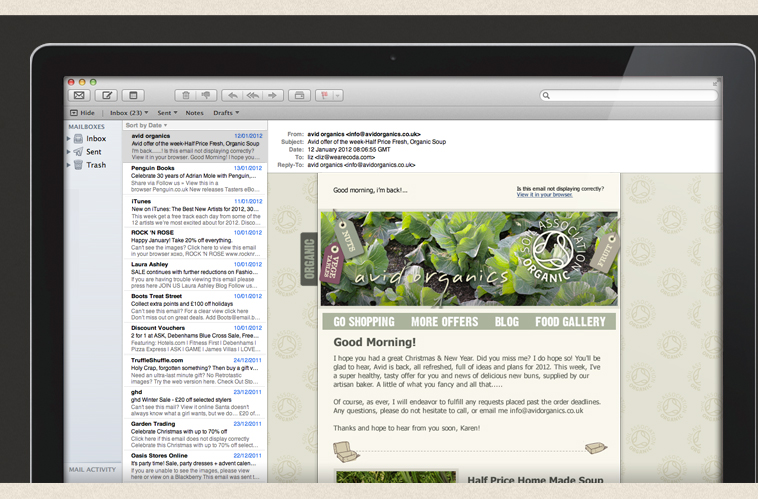Expand the Inbox mailbox triangle
The image size is (758, 499).
click(x=69, y=139)
